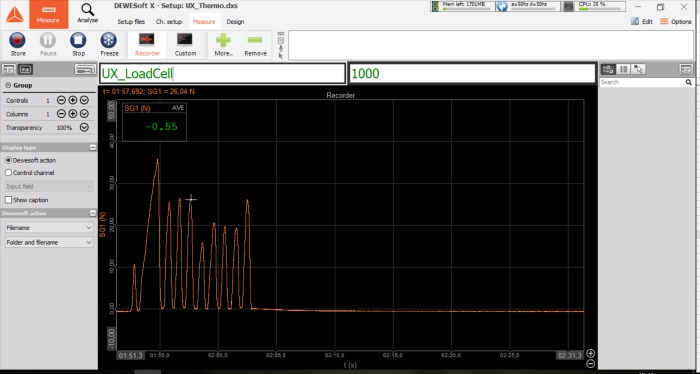Zoom in with plus on time axis
700x374 pixels.
pyautogui.click(x=590, y=353)
